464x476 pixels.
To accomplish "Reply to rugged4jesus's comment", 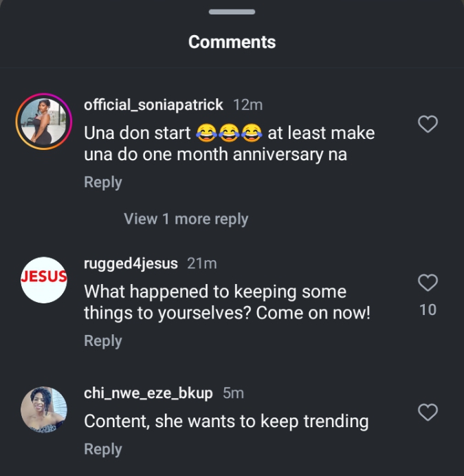I will coord(102,340).
